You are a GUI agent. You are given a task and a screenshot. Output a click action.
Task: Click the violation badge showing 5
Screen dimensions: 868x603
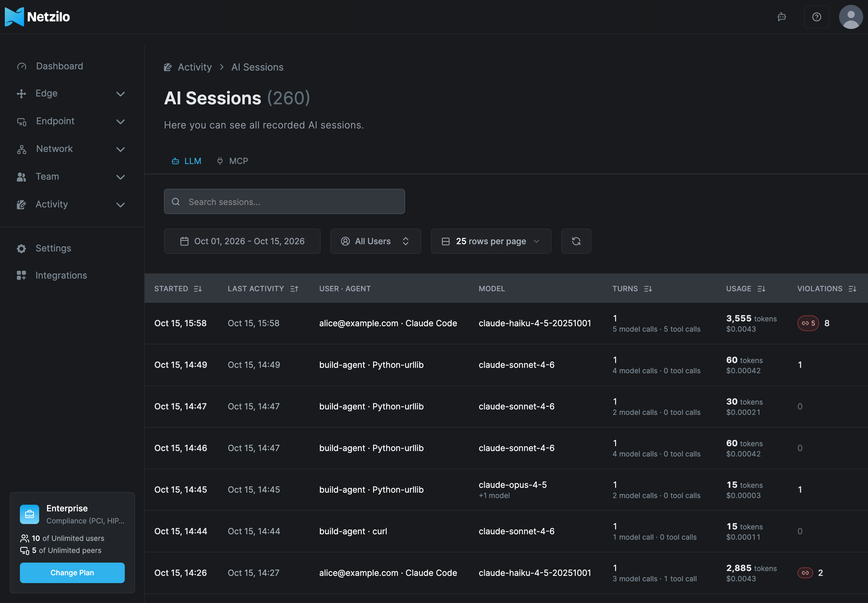point(808,323)
